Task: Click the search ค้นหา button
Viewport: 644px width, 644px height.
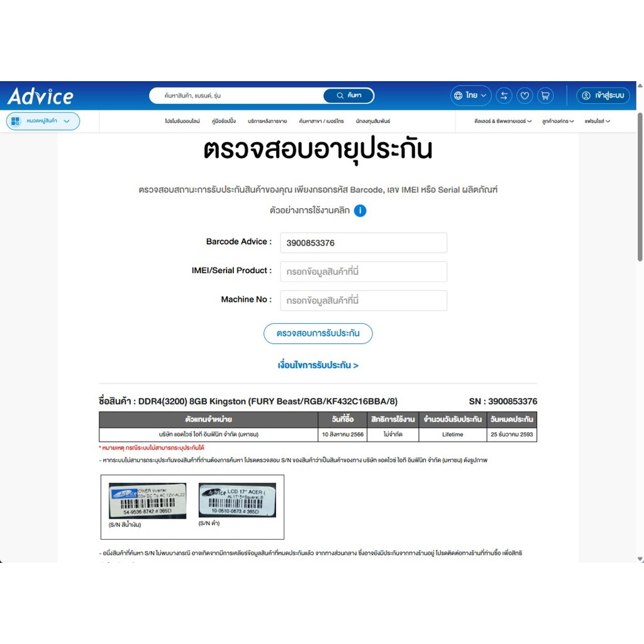Action: coord(348,96)
